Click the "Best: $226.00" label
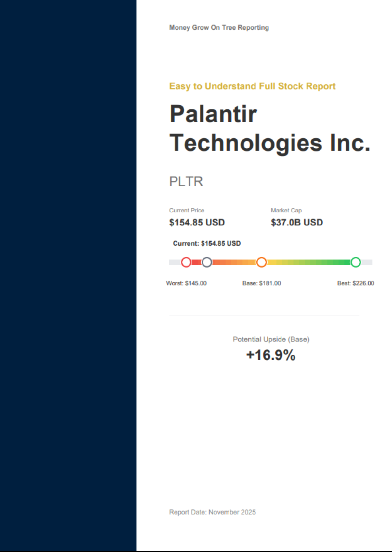The width and height of the screenshot is (392, 552). 356,283
